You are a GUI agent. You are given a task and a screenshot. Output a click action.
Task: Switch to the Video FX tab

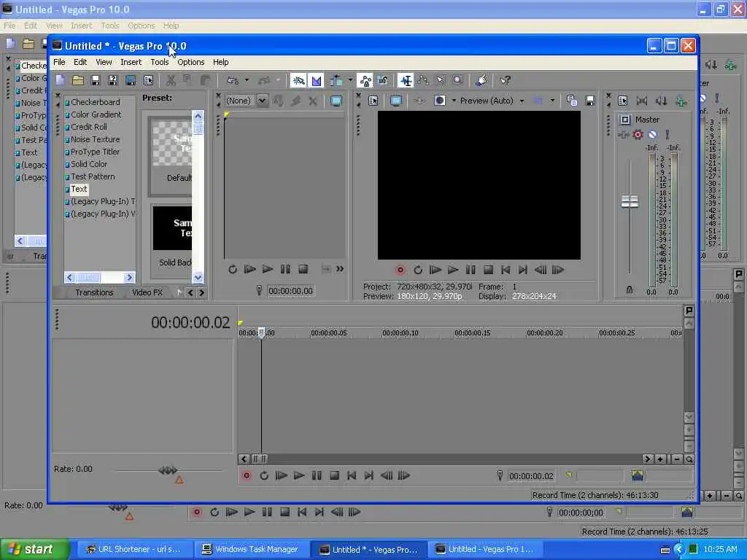click(147, 292)
